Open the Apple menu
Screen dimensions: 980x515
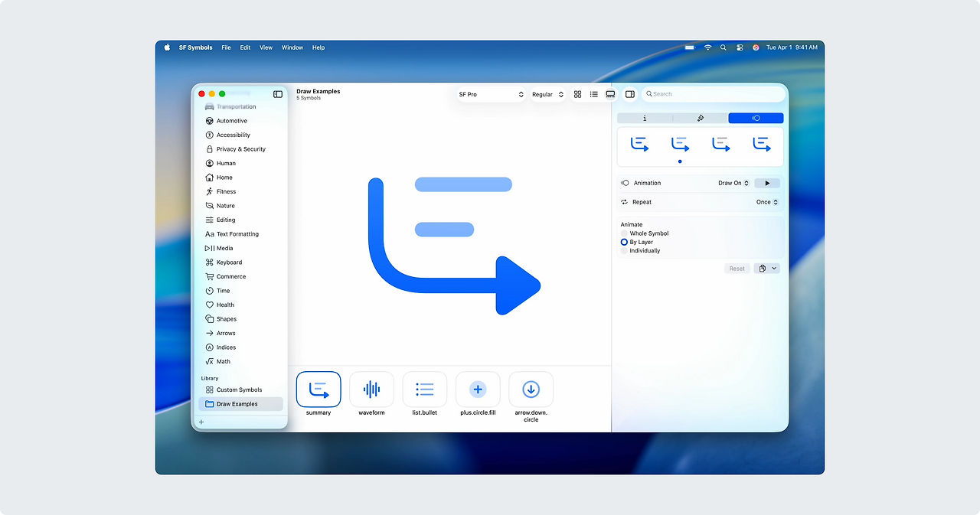coord(167,47)
